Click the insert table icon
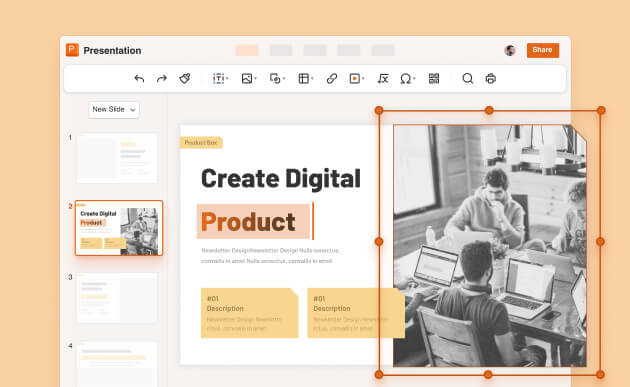Screen dimensions: 630x387 point(304,78)
